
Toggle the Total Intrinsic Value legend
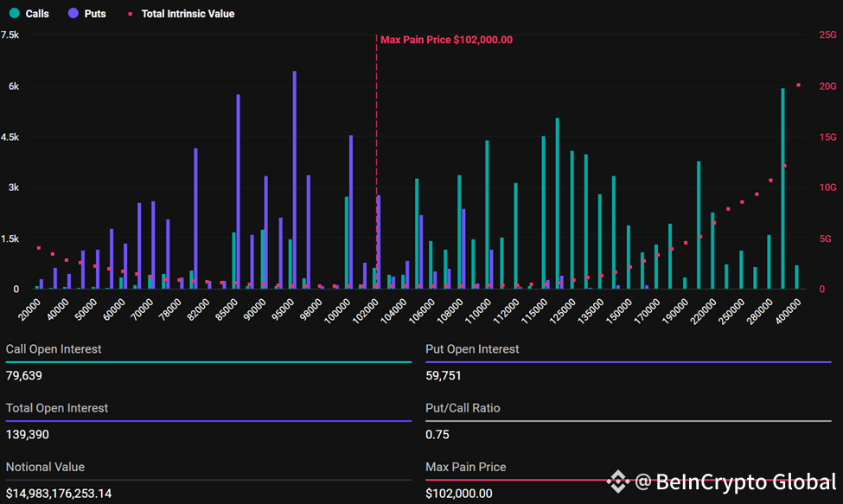[x=182, y=14]
